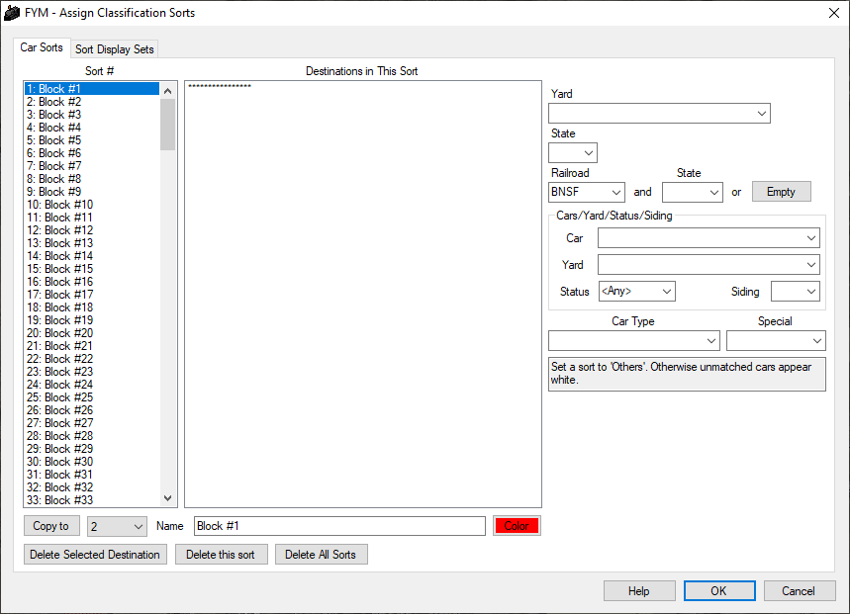The height and width of the screenshot is (614, 850).
Task: Select '8: Block #8' in sort list
Action: click(92, 179)
